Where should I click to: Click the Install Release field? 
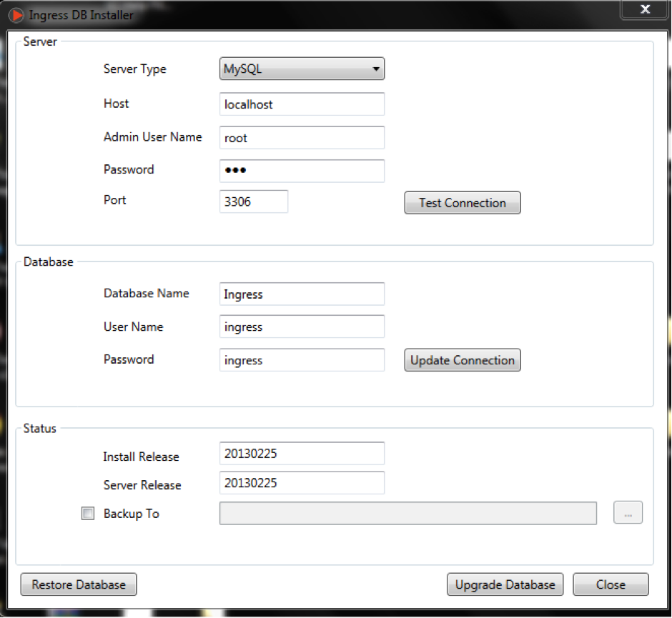coord(301,453)
